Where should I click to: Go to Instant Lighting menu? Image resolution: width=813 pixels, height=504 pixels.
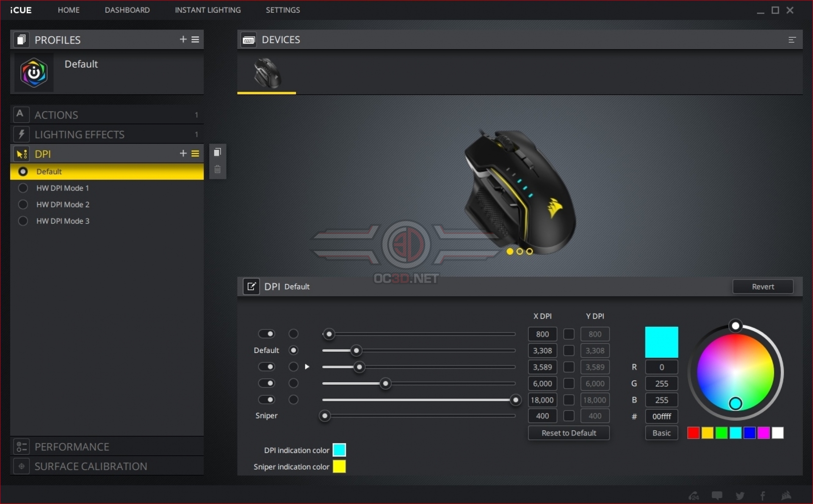[207, 10]
